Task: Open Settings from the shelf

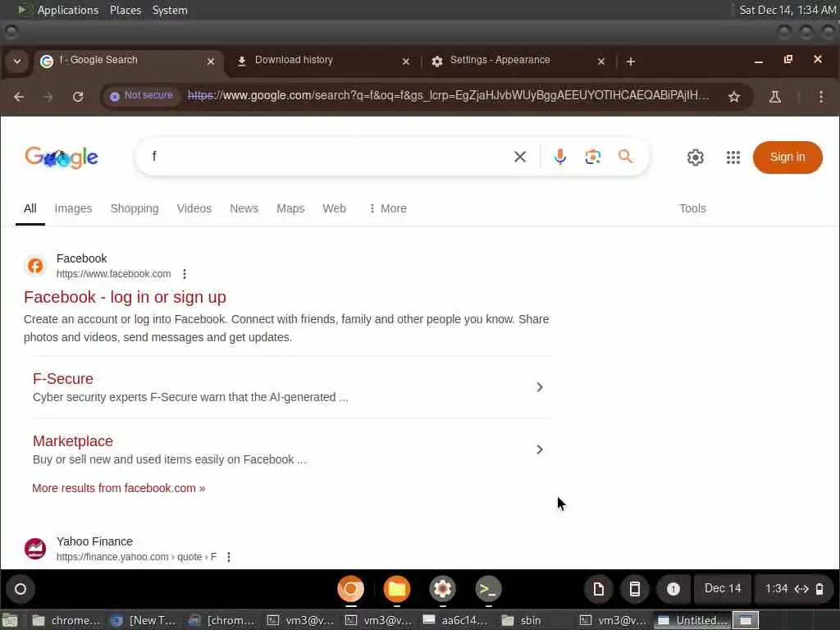Action: pos(442,589)
